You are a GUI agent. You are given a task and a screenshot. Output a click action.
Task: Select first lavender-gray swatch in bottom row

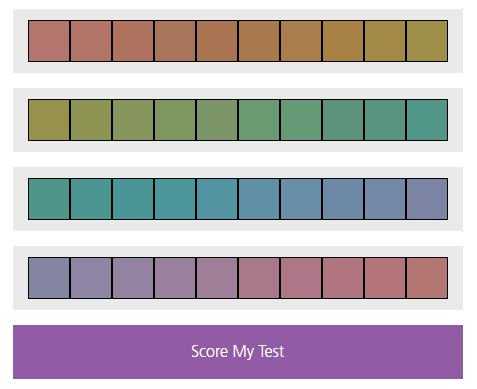[49, 278]
